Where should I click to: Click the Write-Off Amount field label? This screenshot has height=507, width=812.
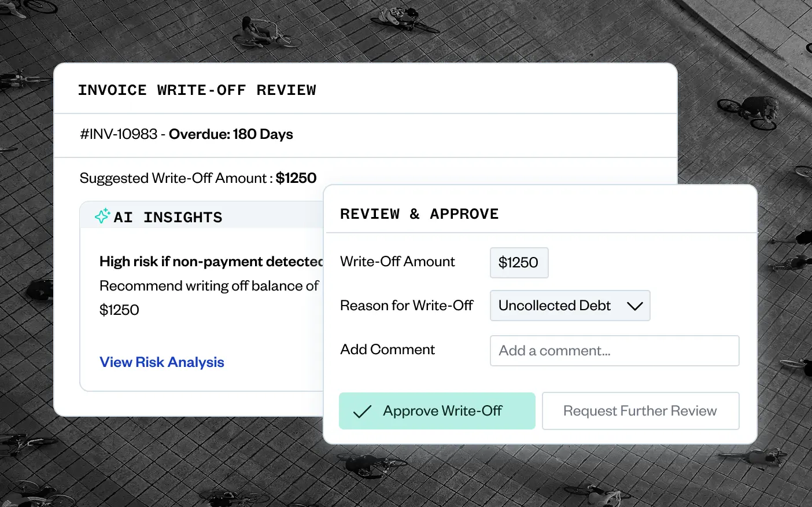click(397, 262)
